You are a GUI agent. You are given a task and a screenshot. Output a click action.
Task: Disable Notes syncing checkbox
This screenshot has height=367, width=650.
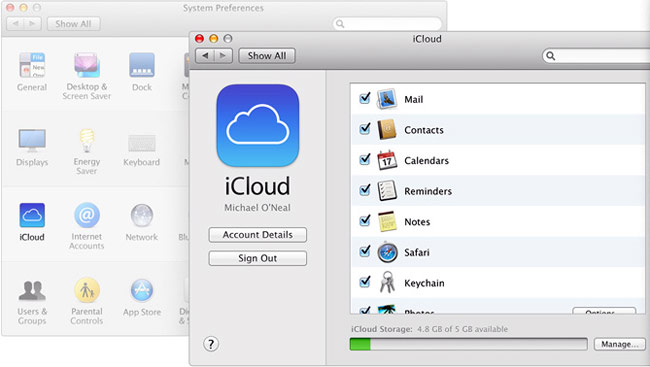365,220
